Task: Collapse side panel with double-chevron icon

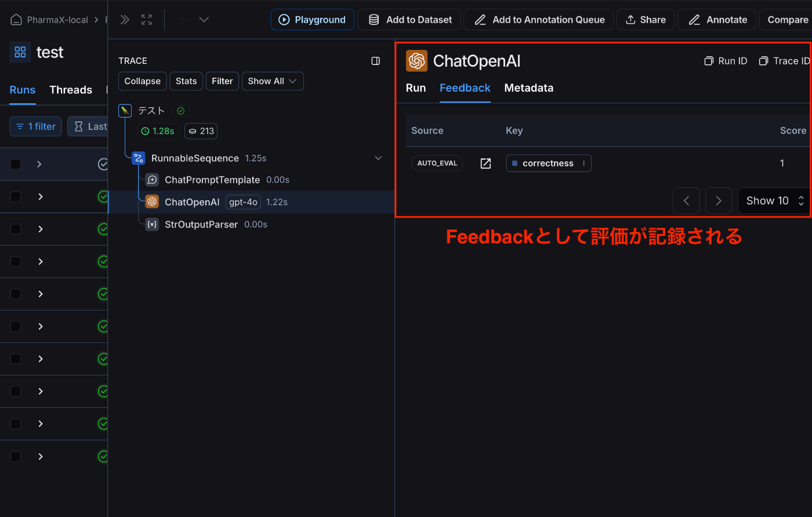Action: [125, 20]
